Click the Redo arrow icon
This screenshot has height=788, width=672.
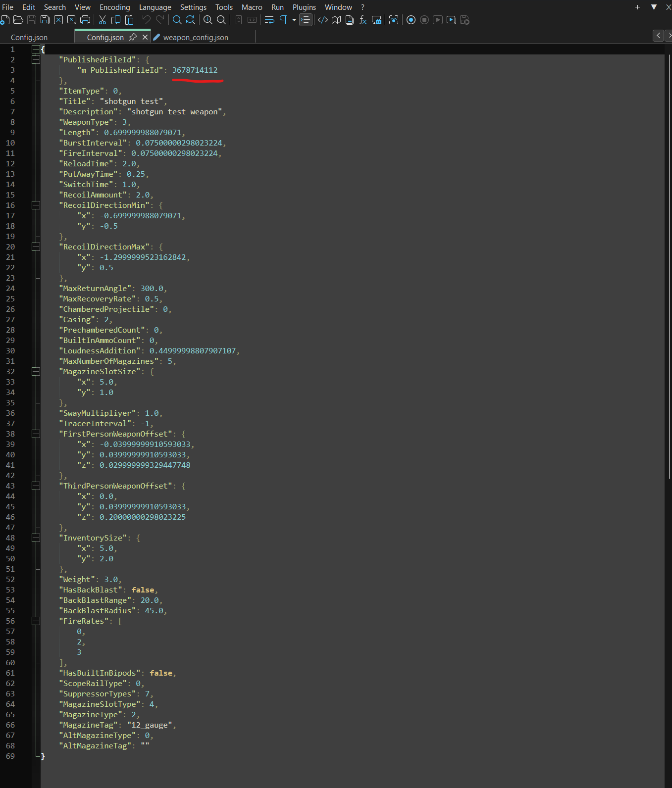(160, 20)
